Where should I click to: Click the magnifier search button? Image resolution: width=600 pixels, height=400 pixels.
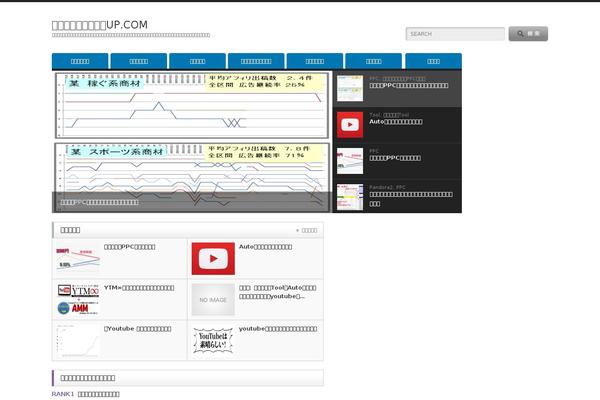(x=528, y=34)
